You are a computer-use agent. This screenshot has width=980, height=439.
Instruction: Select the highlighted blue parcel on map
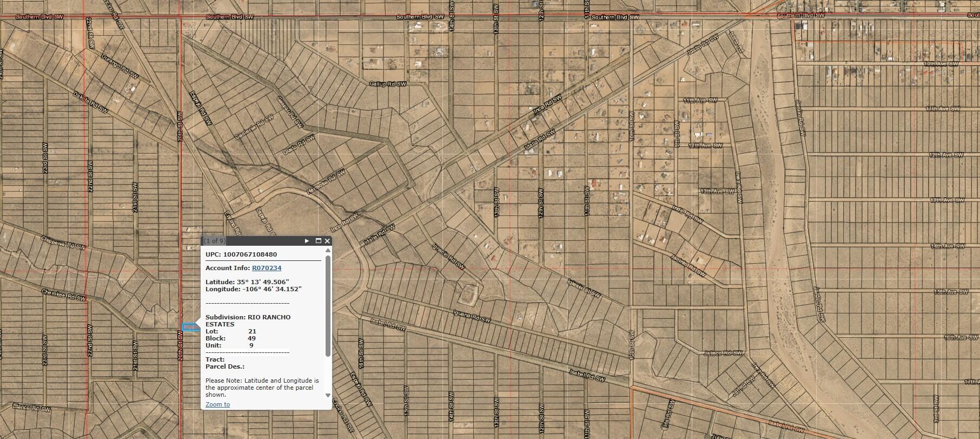[190, 327]
